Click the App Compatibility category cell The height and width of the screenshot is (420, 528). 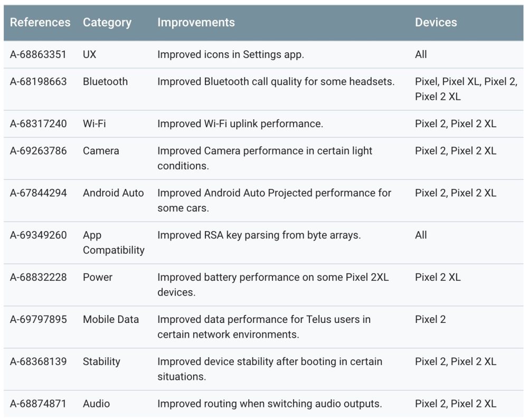(x=113, y=243)
